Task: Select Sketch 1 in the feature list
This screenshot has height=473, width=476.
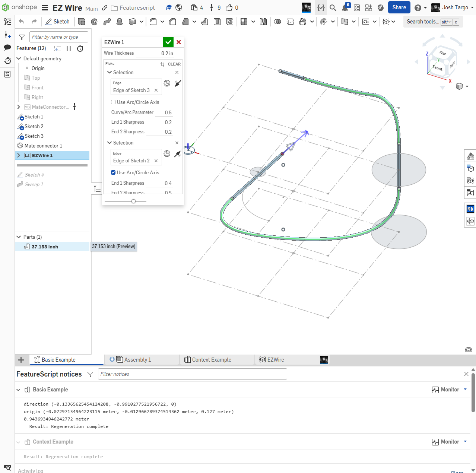Action: tap(34, 117)
